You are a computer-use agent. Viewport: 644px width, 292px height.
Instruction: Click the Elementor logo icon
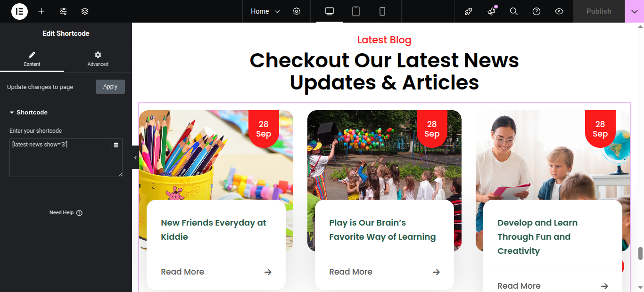click(x=19, y=11)
